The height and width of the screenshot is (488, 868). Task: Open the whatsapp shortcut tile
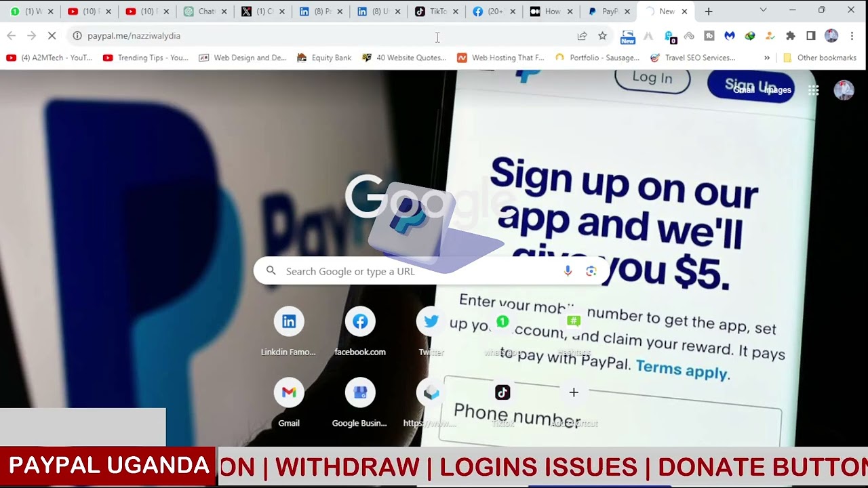coord(502,331)
